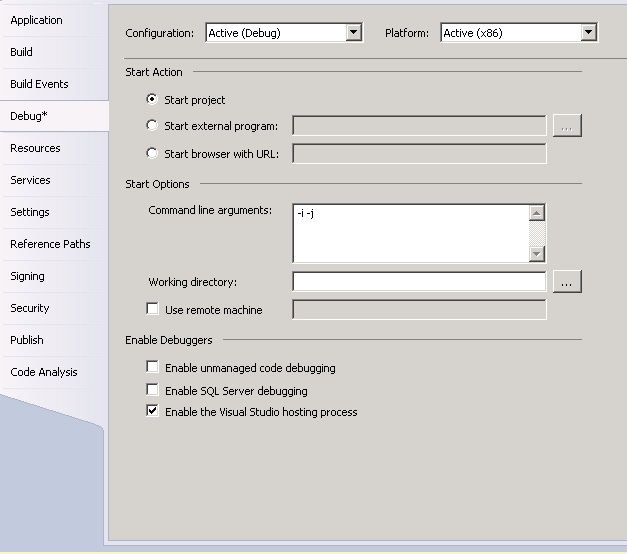Click the Command line arguments label
The height and width of the screenshot is (554, 627).
(210, 210)
